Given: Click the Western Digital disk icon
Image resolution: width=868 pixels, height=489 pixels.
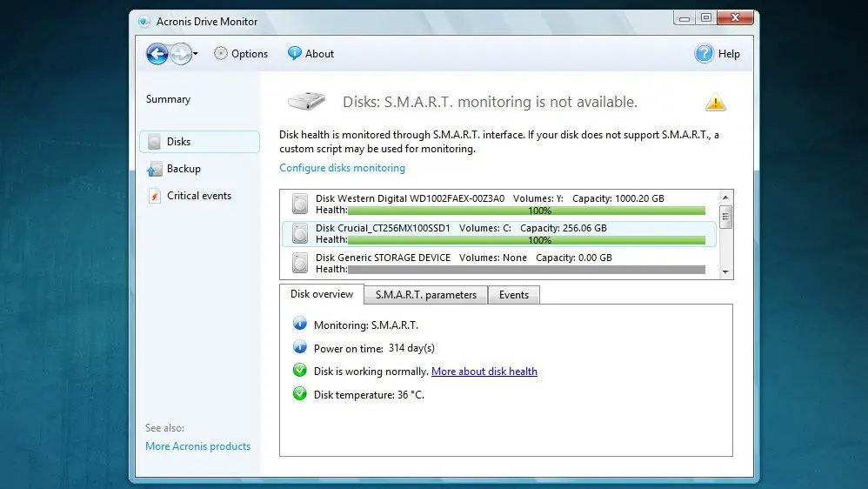Looking at the screenshot, I should (x=300, y=204).
